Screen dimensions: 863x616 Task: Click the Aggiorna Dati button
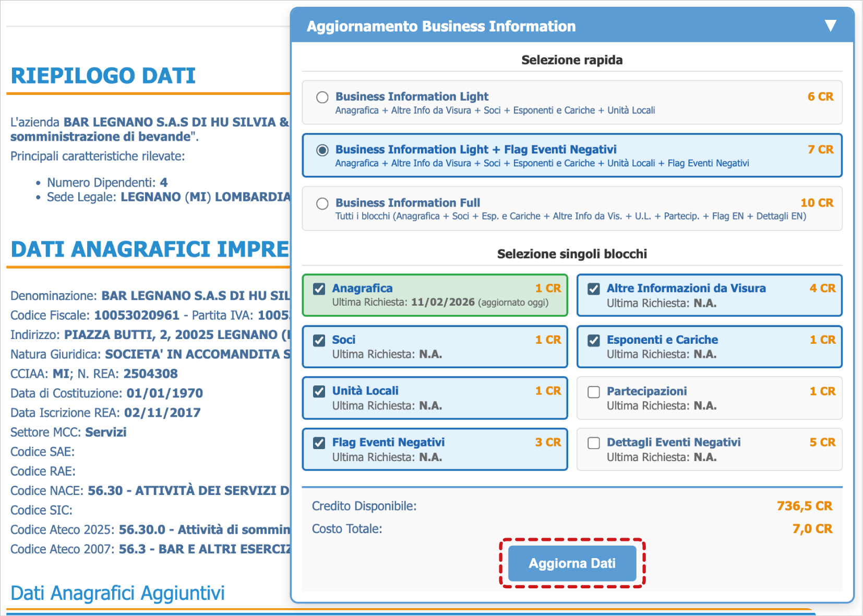572,563
